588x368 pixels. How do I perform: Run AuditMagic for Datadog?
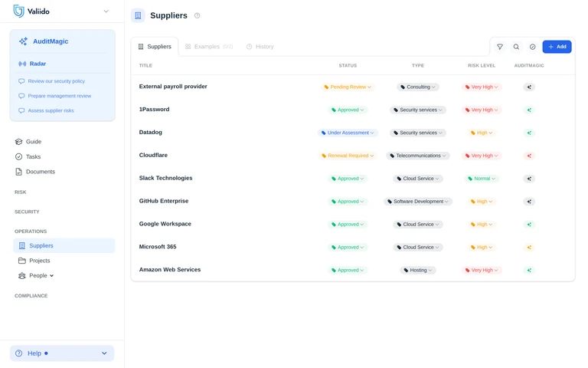coord(529,133)
